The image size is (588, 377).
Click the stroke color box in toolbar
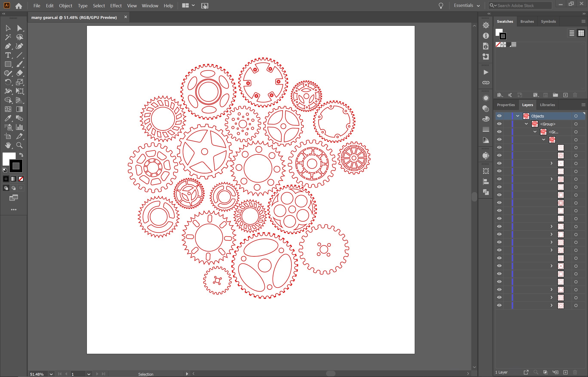[16, 166]
